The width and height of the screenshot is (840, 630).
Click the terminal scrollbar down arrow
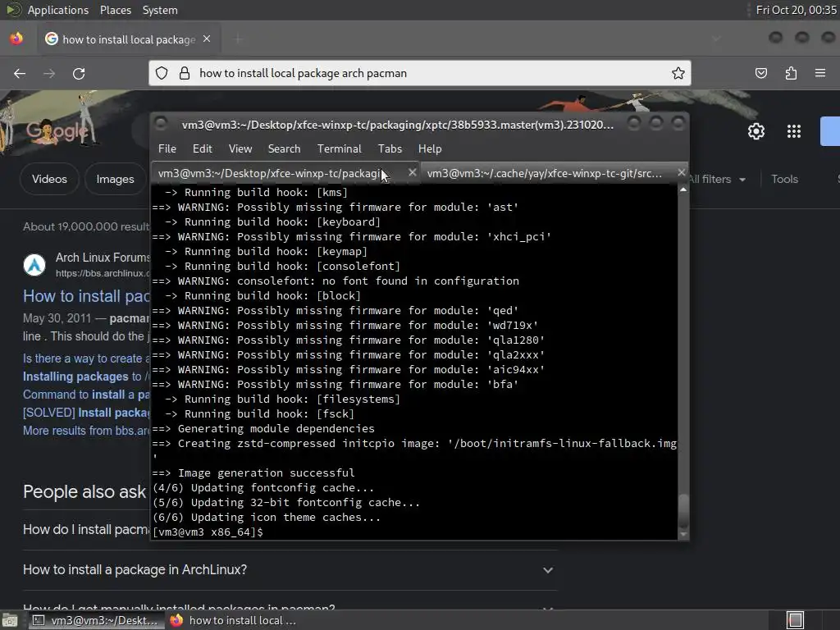(x=683, y=534)
